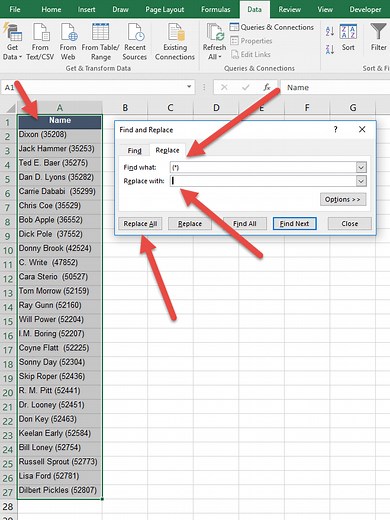Viewport: 390px width, 520px height.
Task: Sort A to Z ascending
Action: click(330, 32)
